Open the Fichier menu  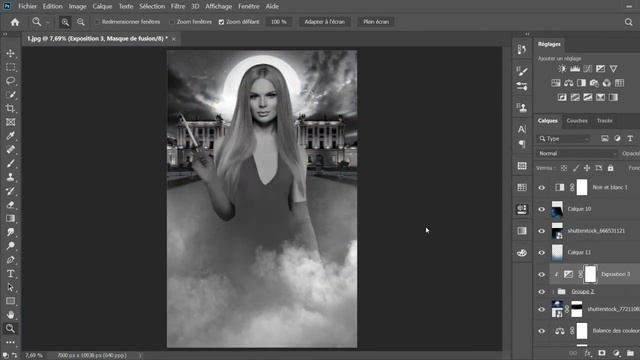click(27, 6)
